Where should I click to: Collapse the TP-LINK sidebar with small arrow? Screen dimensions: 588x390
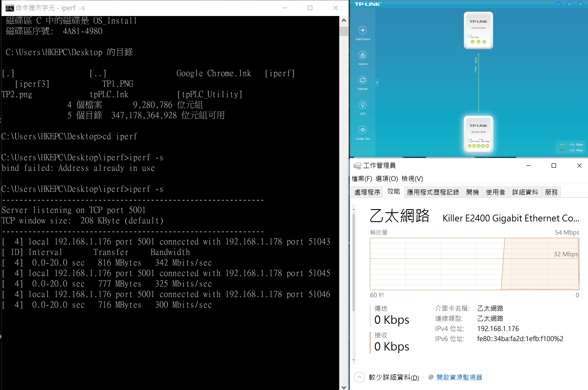click(377, 82)
